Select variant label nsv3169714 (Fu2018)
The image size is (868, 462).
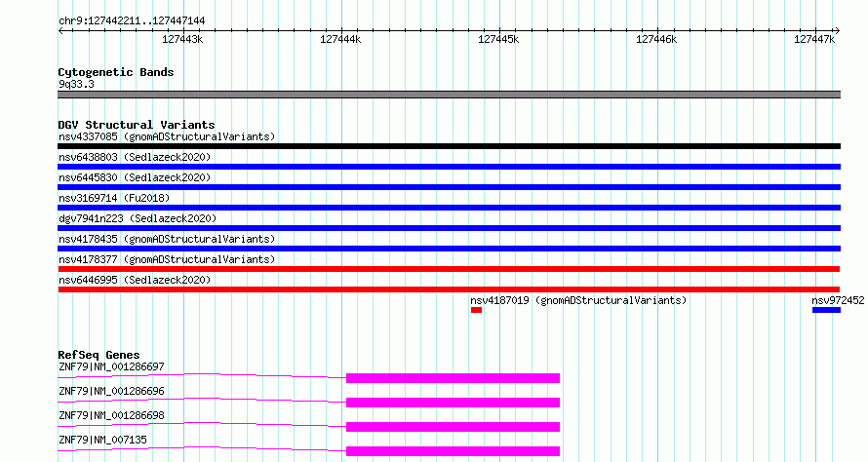pos(114,198)
